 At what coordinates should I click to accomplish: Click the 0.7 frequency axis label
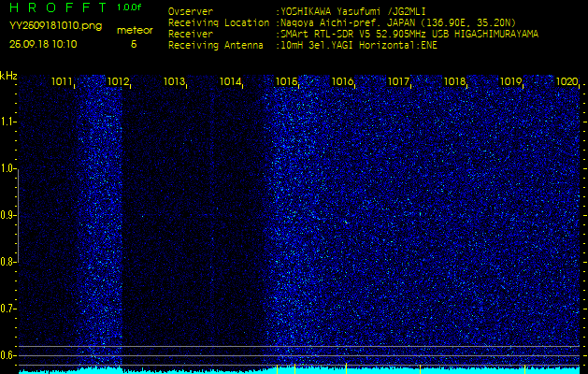coord(7,309)
